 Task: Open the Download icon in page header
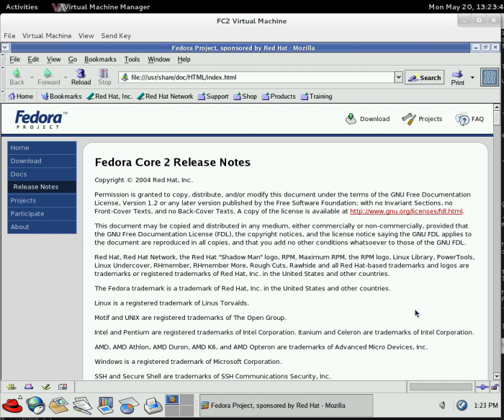[x=351, y=119]
